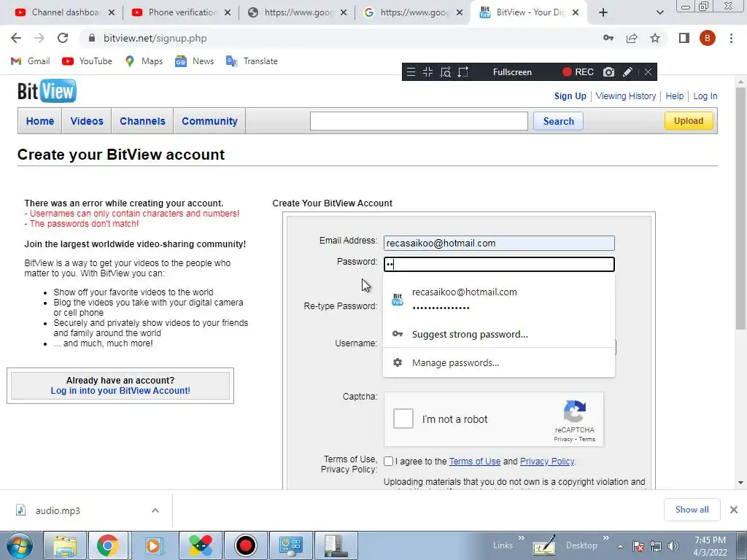This screenshot has width=747, height=560.
Task: Open the Gmail bookmark
Action: [30, 61]
